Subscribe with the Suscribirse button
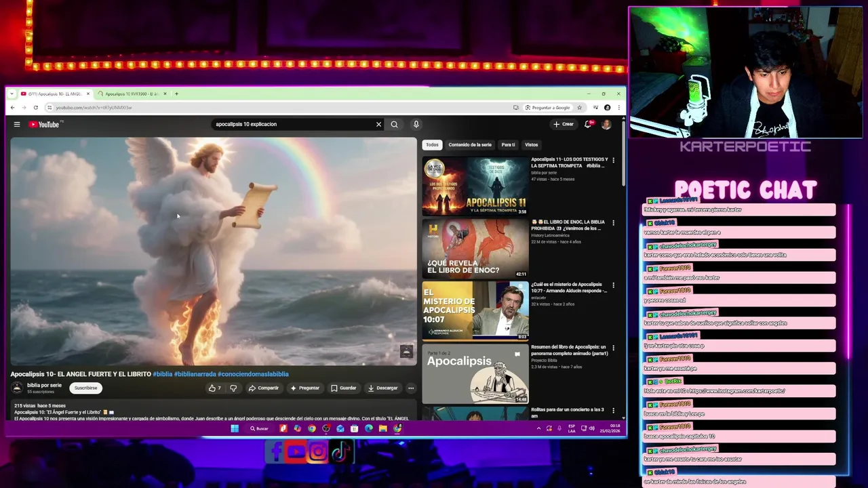868x488 pixels. (x=85, y=388)
